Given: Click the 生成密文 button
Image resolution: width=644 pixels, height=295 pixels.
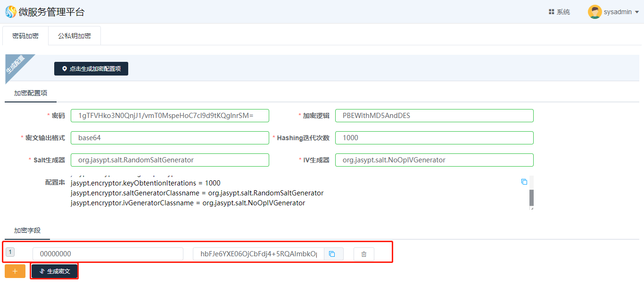Looking at the screenshot, I should [54, 271].
